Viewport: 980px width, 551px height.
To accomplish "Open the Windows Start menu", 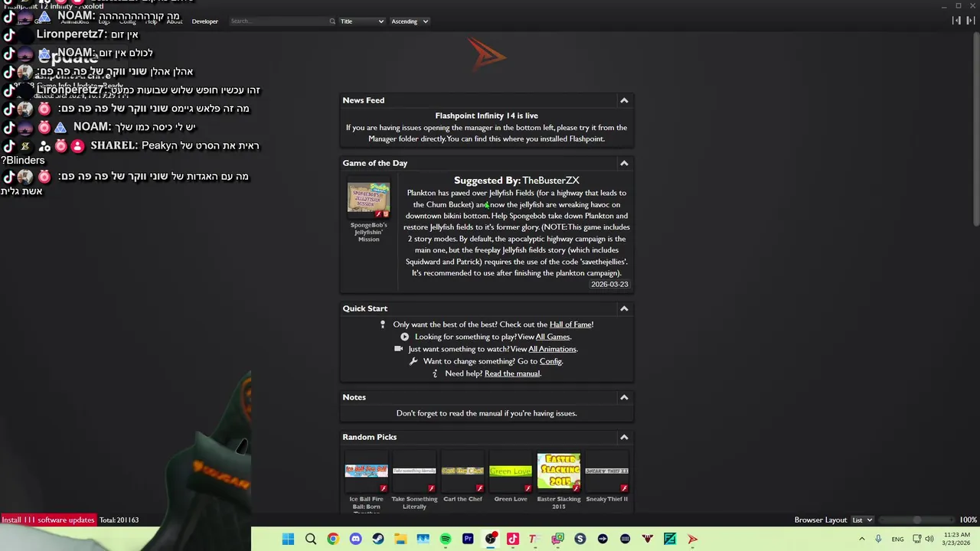I will [x=288, y=539].
